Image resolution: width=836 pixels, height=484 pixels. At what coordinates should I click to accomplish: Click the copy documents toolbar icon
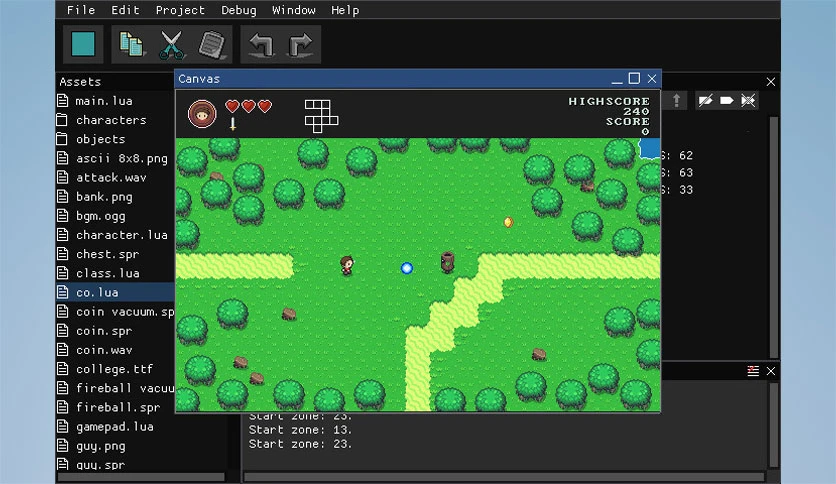coord(131,44)
